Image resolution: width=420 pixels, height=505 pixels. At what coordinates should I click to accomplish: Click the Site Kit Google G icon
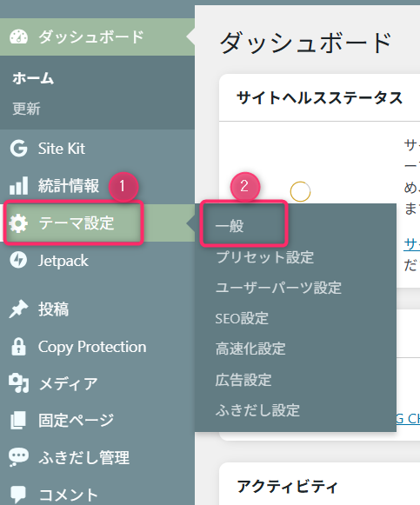coord(18,148)
